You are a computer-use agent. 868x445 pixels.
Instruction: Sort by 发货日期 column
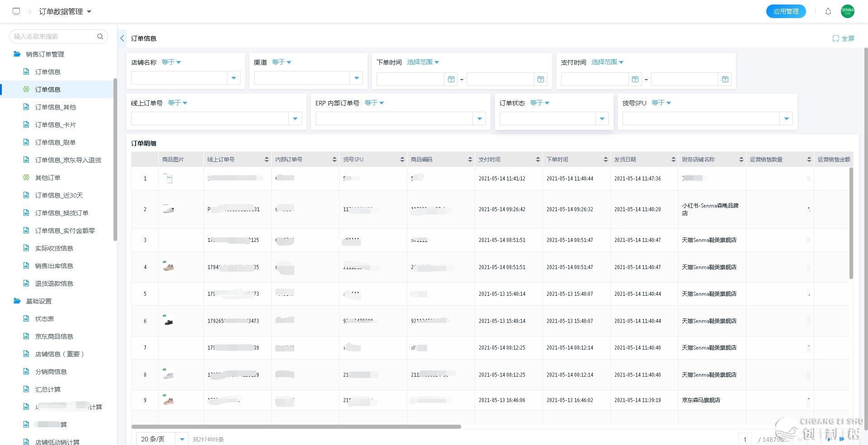[x=674, y=160]
